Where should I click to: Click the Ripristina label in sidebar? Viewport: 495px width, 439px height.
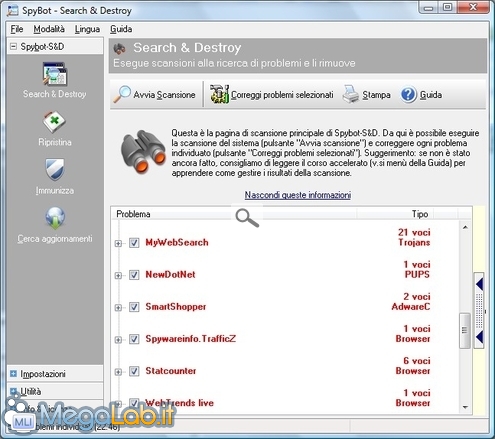pos(55,142)
